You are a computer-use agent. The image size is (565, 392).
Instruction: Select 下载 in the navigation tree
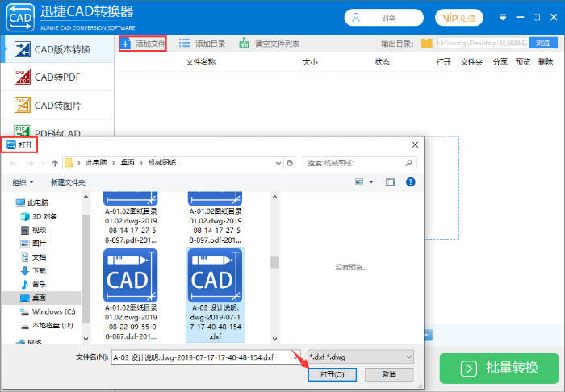[x=33, y=271]
